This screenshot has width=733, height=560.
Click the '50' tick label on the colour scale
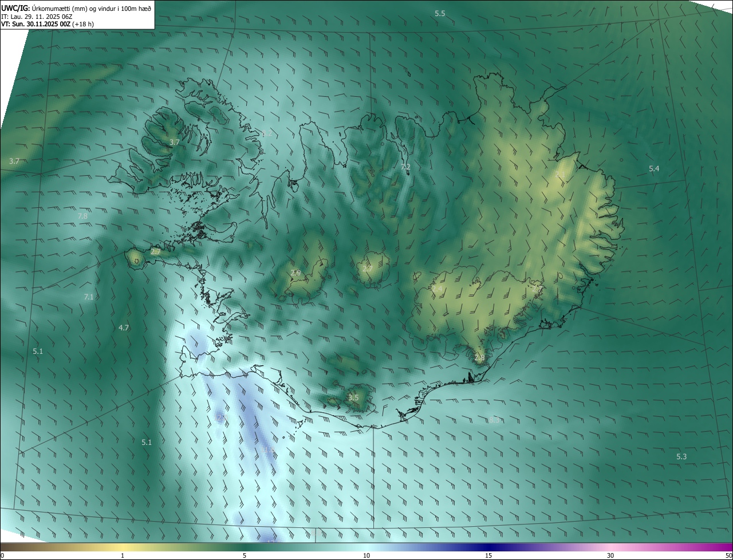point(728,555)
